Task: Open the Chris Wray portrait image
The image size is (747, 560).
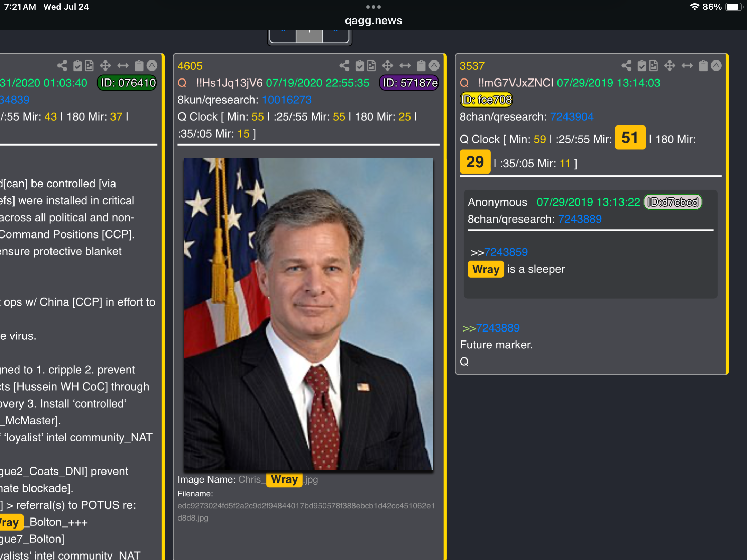Action: tap(308, 314)
